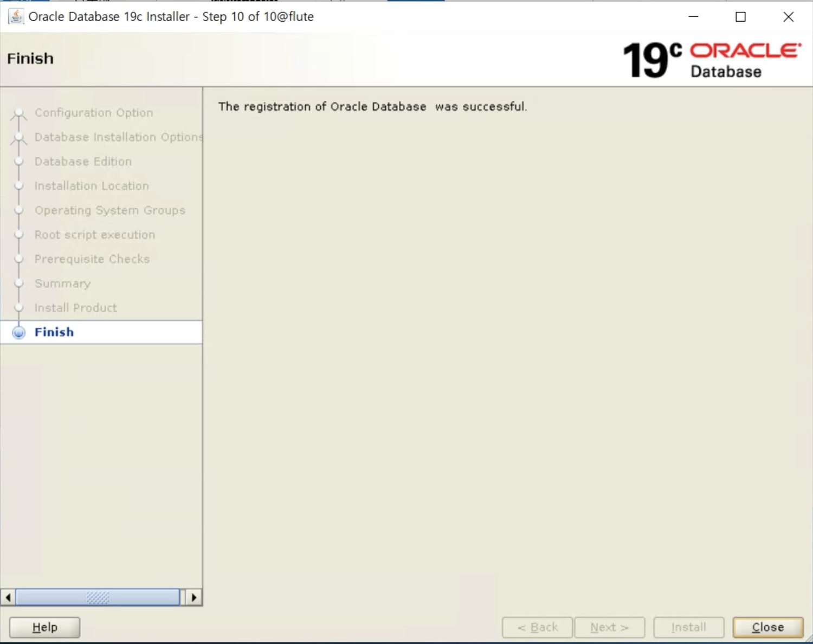Select Operating System Groups step

(110, 210)
